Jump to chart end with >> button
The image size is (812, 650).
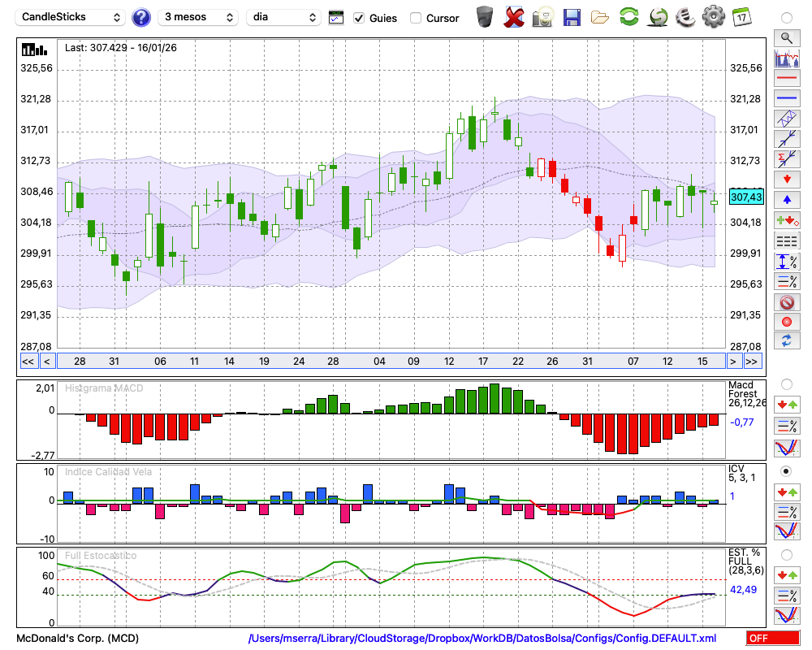click(752, 362)
